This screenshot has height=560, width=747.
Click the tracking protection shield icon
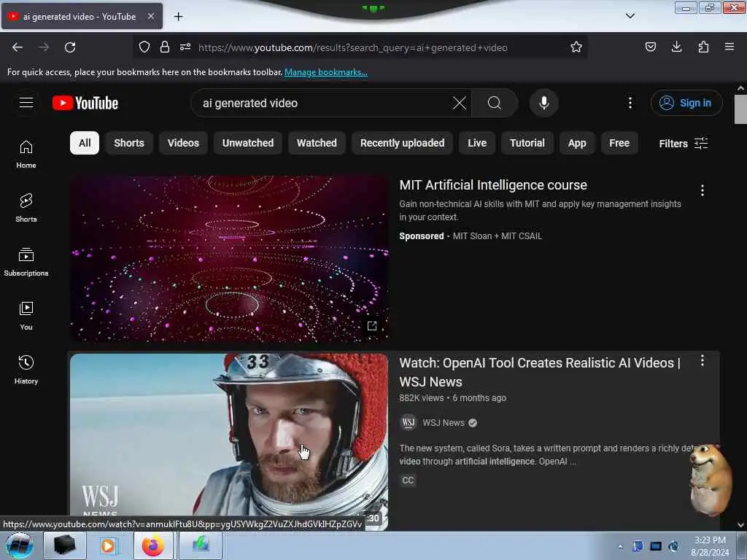pyautogui.click(x=144, y=47)
